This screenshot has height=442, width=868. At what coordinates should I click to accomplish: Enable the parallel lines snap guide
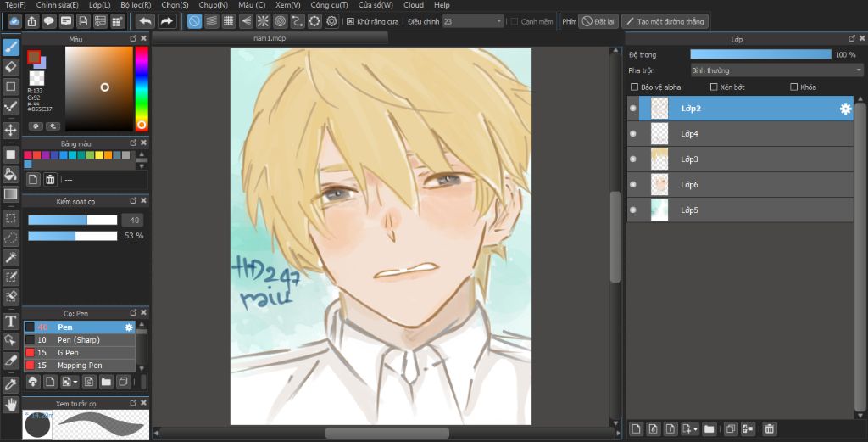[x=211, y=21]
